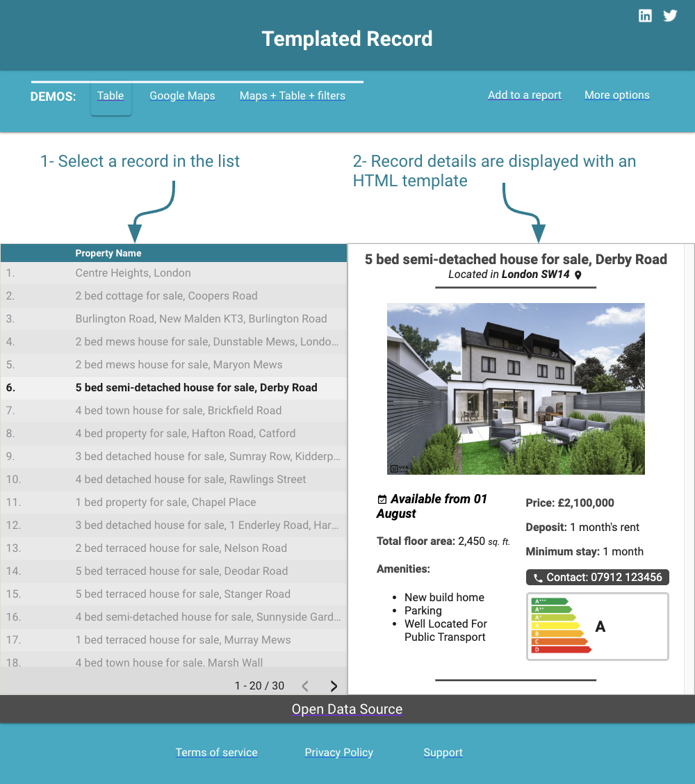This screenshot has width=695, height=784.
Task: Open the Privacy Policy link
Action: point(338,753)
